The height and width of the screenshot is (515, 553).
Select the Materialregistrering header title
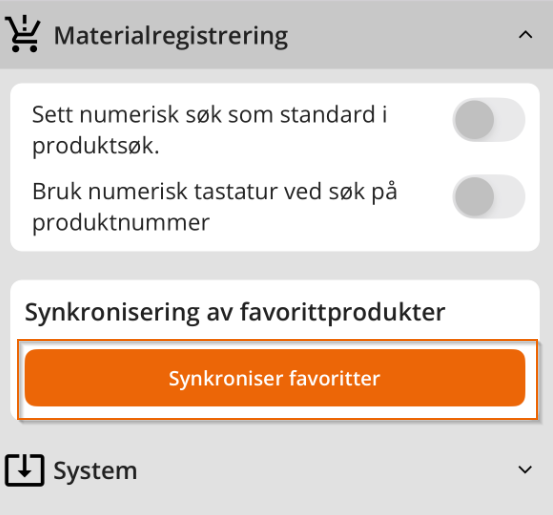point(171,36)
